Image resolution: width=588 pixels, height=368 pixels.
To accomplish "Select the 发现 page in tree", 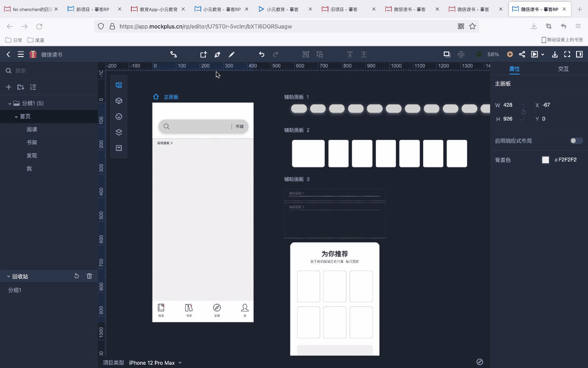I will click(32, 155).
